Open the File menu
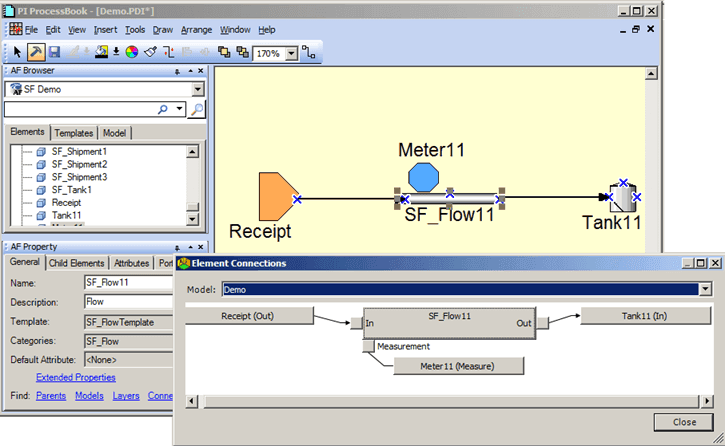 tap(31, 30)
